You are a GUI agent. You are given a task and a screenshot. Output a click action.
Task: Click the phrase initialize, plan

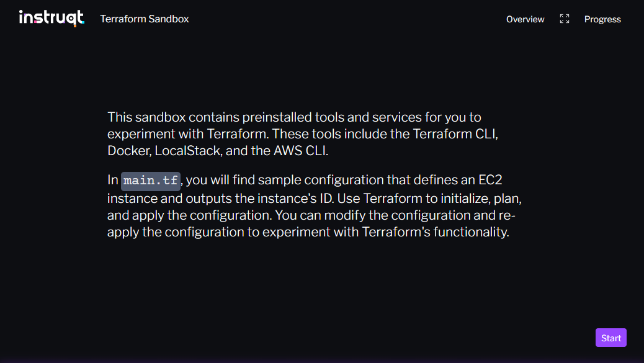487,199
